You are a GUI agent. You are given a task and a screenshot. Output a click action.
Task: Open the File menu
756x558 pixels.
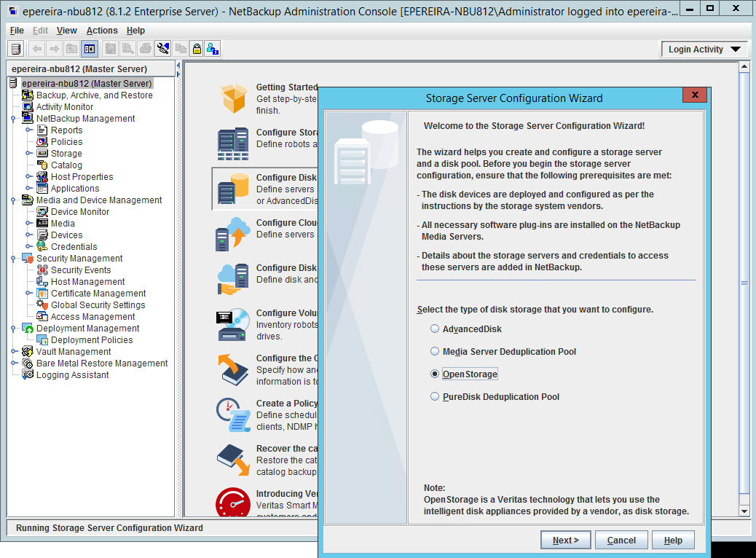coord(17,31)
